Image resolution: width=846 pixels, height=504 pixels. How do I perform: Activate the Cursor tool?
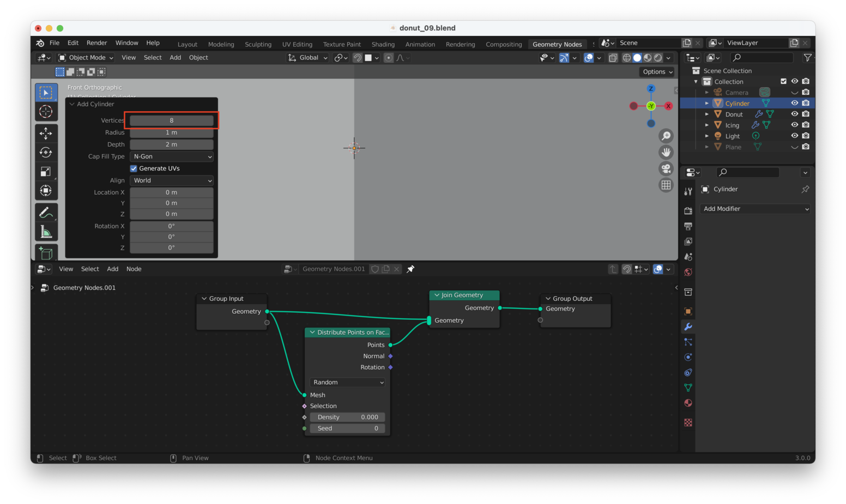tap(46, 112)
